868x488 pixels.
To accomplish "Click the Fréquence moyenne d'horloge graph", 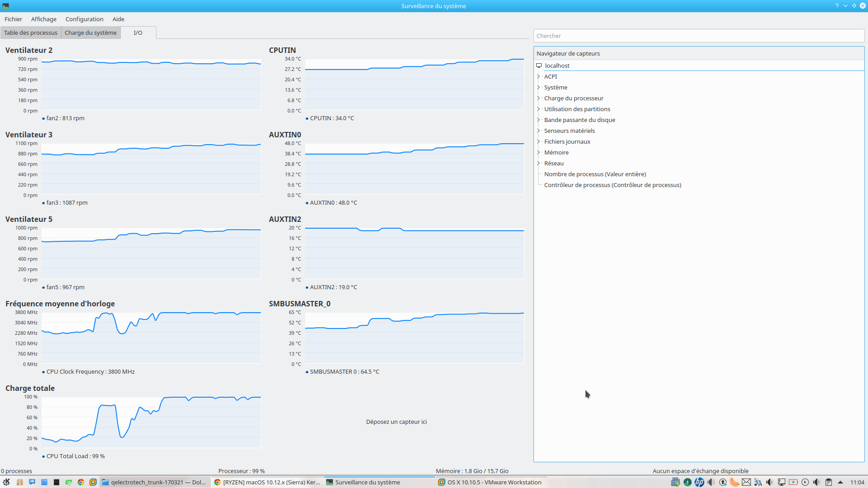I will (x=151, y=338).
